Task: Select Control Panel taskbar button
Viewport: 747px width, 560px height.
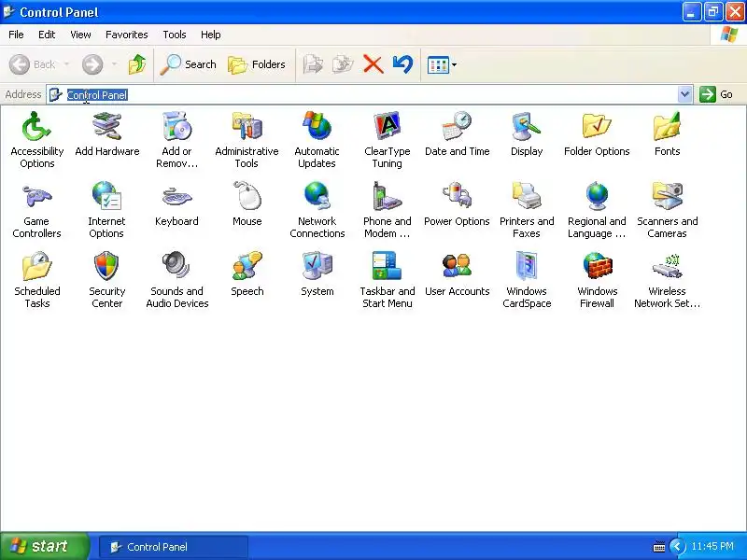Action: coord(174,547)
